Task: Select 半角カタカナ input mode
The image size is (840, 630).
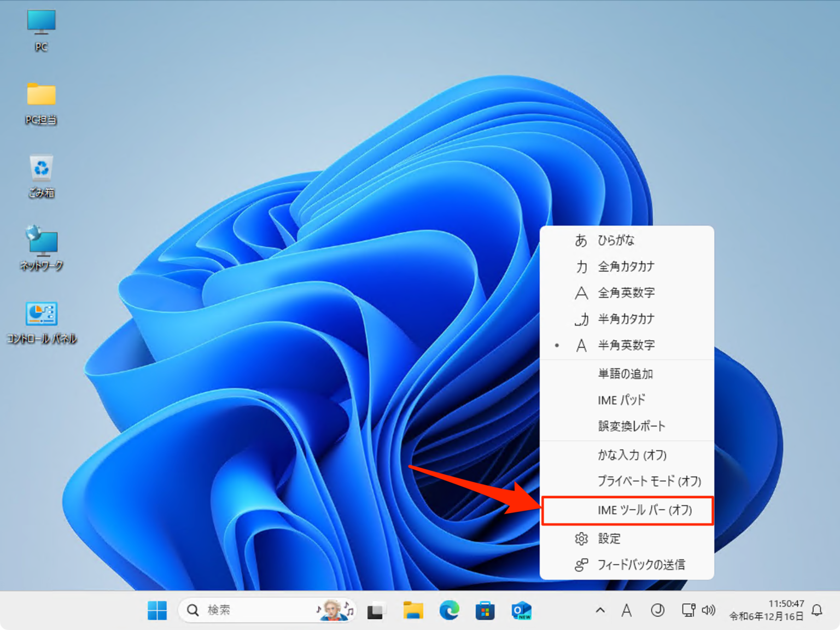Action: click(x=627, y=319)
